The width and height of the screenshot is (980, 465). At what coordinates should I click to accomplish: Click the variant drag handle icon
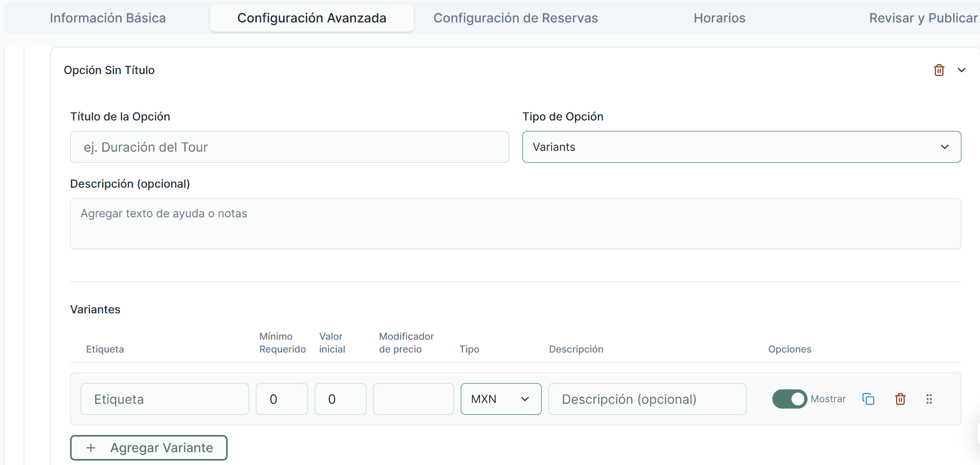click(x=929, y=399)
